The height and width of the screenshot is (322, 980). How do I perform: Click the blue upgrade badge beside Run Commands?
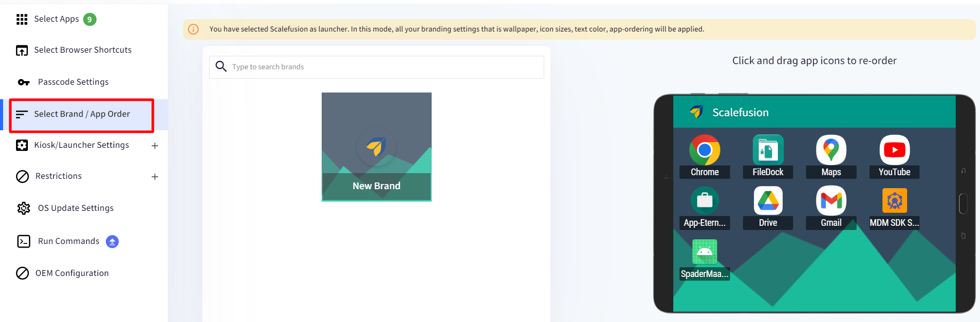point(112,241)
